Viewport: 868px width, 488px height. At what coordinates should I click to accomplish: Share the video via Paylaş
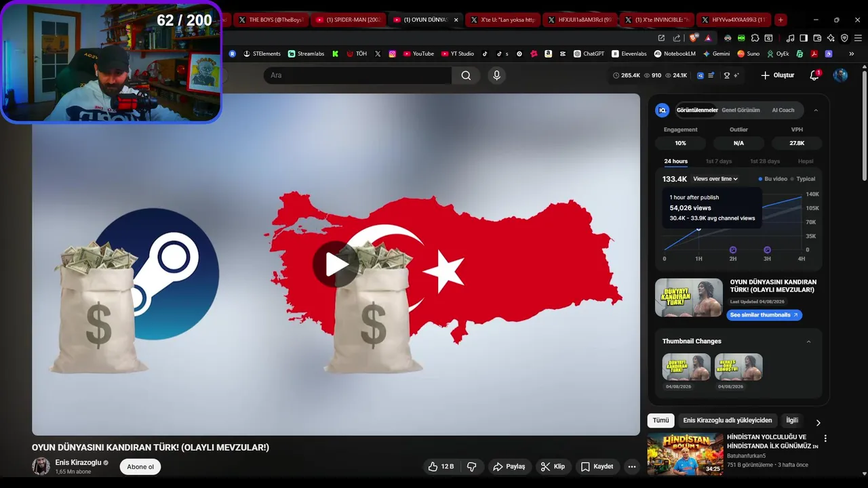(x=509, y=466)
